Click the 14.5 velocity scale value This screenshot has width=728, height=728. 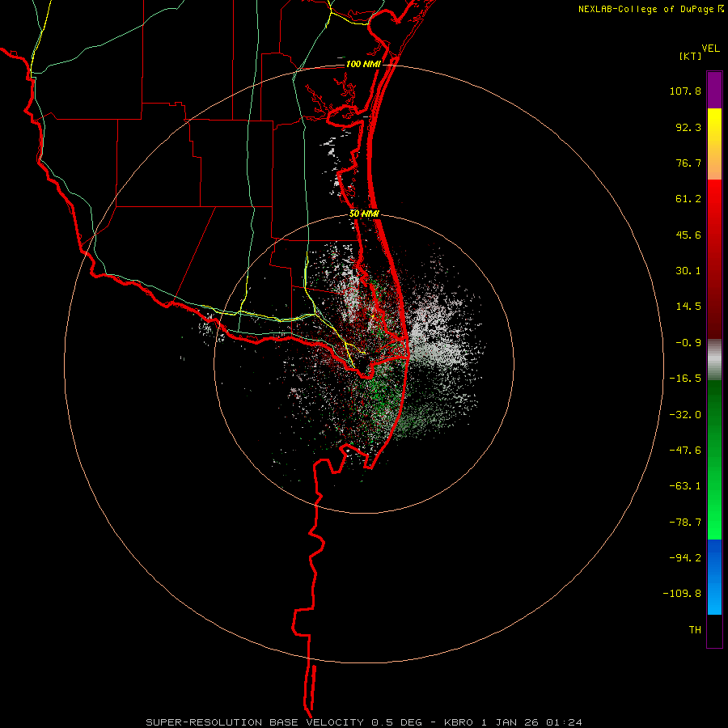688,307
